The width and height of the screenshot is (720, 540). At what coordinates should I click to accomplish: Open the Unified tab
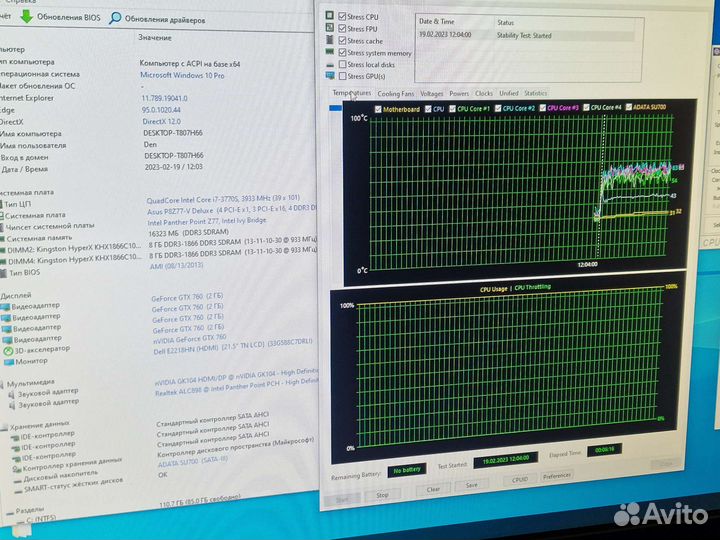[x=508, y=93]
